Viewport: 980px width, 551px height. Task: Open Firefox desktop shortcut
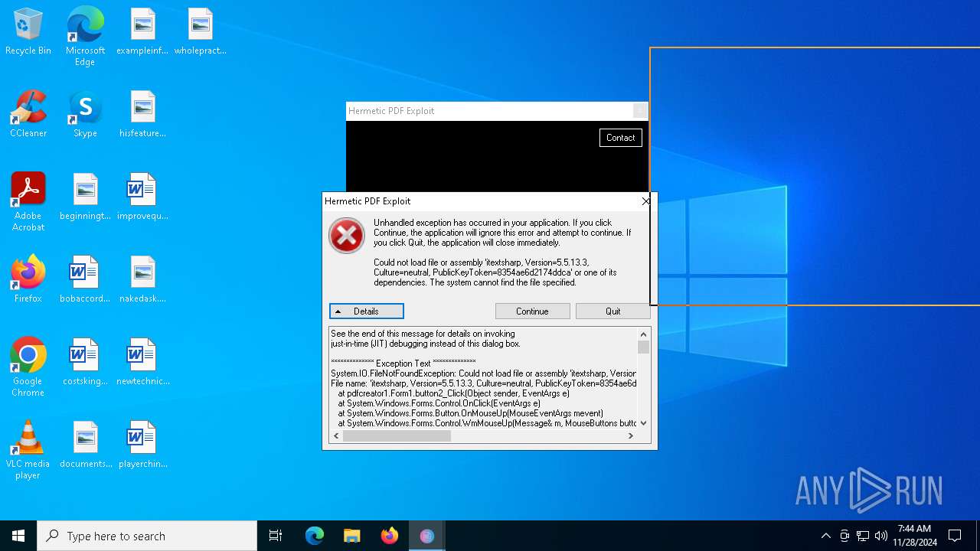click(28, 280)
